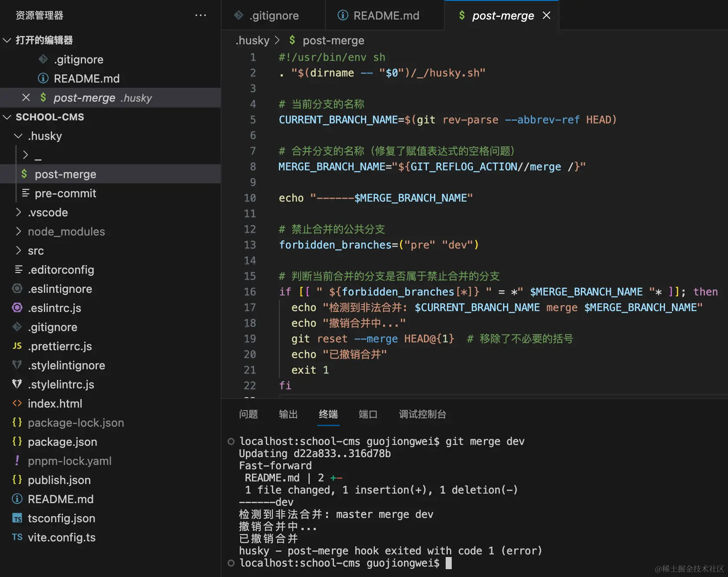Viewport: 728px width, 577px height.
Task: Open pre-commit file in the .husky folder
Action: tap(110, 193)
